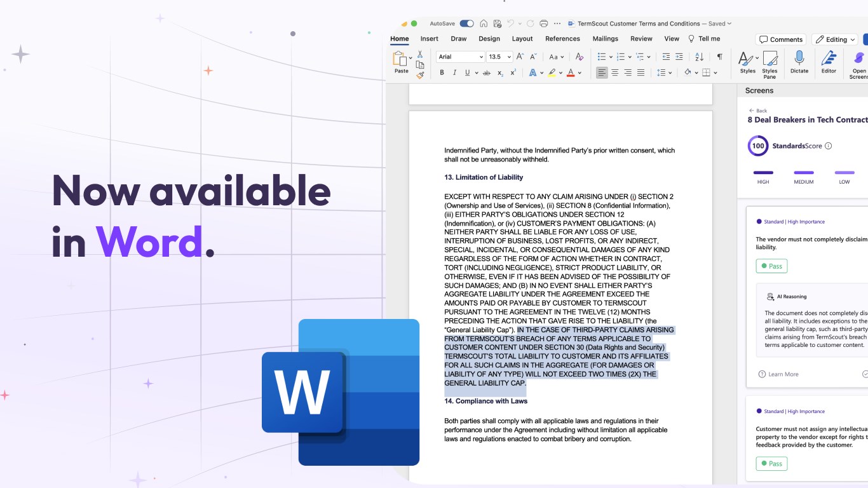Open the Editing mode dropdown
Screen dimensions: 868x488
[834, 39]
